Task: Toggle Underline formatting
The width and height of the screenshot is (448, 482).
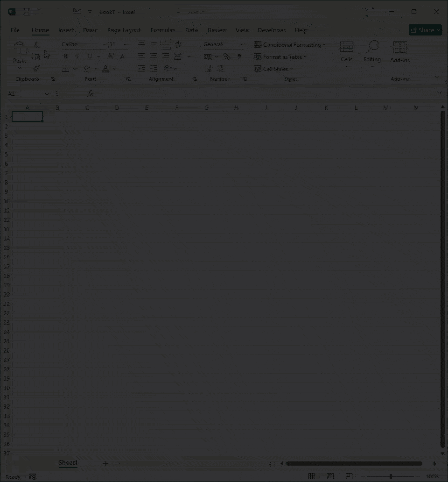Action: (x=90, y=56)
